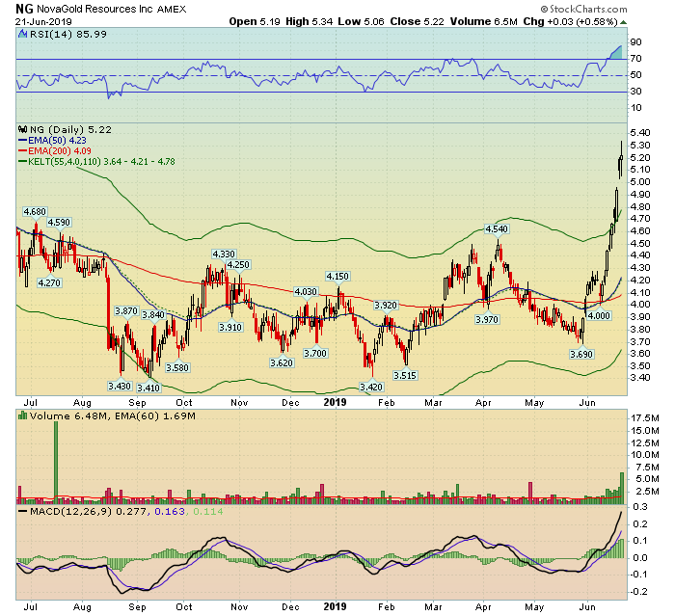Click the 4.270 price low label
Viewport: 675px width, 616px height.
pos(49,282)
